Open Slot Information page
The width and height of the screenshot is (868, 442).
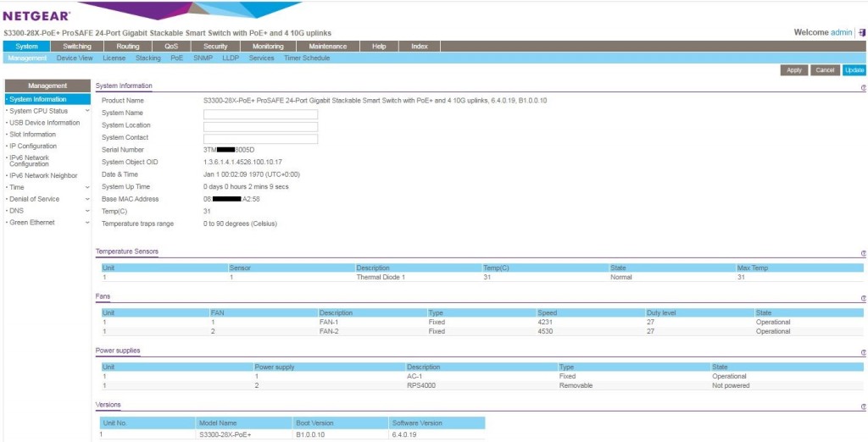click(32, 135)
